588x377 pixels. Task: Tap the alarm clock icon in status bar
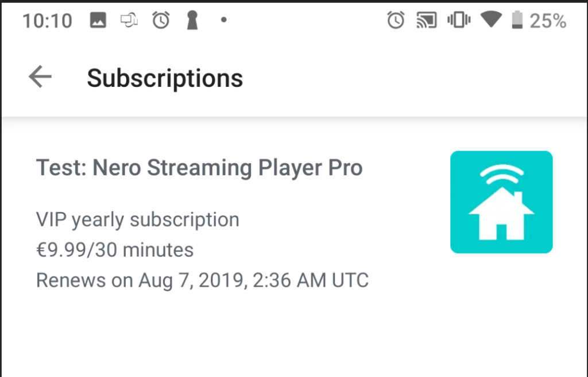(396, 20)
